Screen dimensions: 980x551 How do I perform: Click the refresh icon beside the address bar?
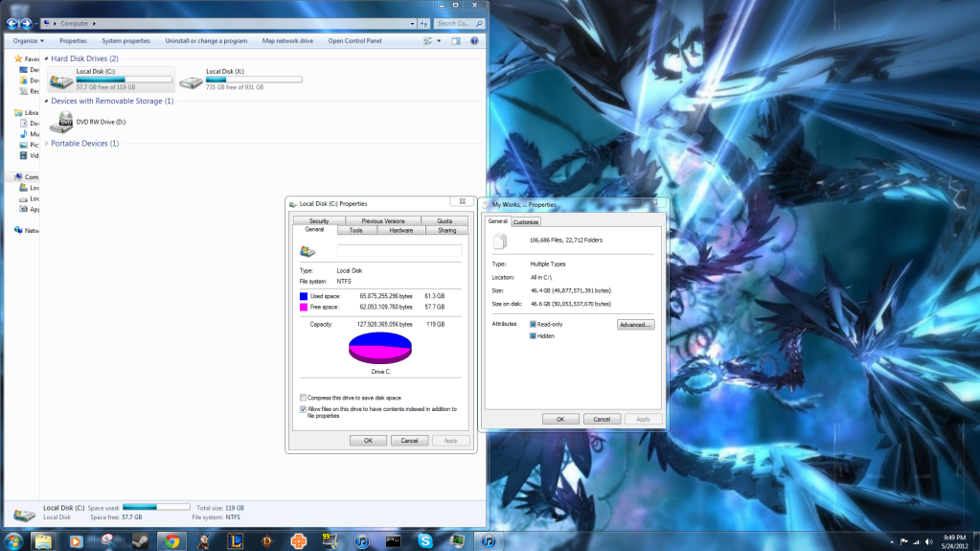[x=423, y=24]
